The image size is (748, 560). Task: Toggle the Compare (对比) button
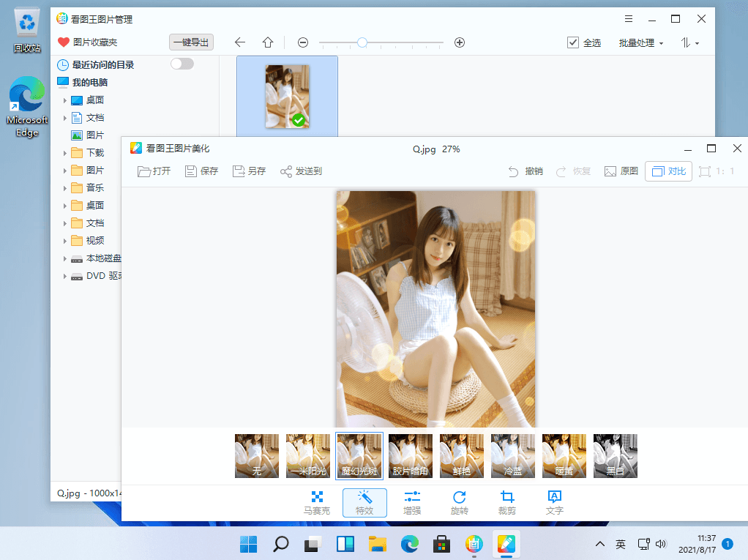[668, 171]
